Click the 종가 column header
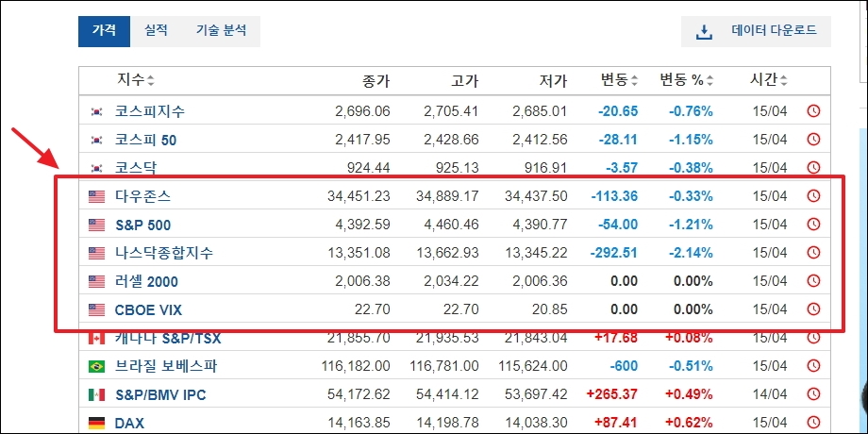This screenshot has width=868, height=434. coord(376,81)
